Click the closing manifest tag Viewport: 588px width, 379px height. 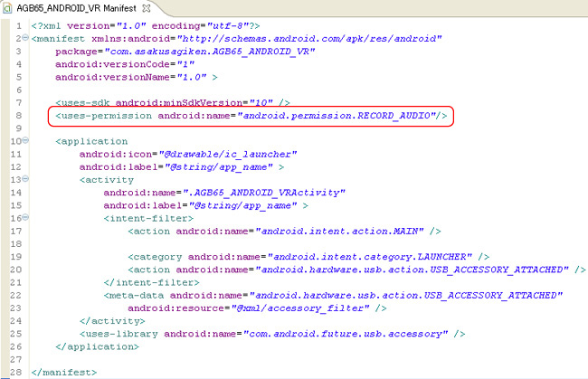(x=64, y=373)
